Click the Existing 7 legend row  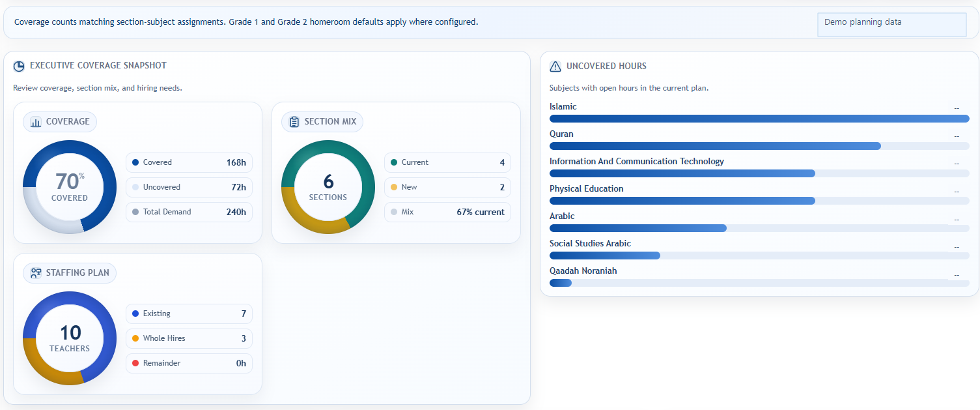tap(189, 314)
